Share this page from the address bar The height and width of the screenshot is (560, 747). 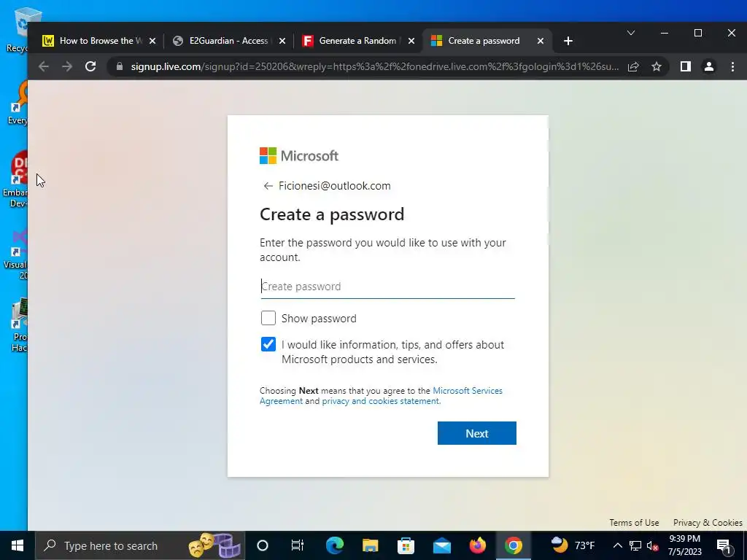point(633,66)
